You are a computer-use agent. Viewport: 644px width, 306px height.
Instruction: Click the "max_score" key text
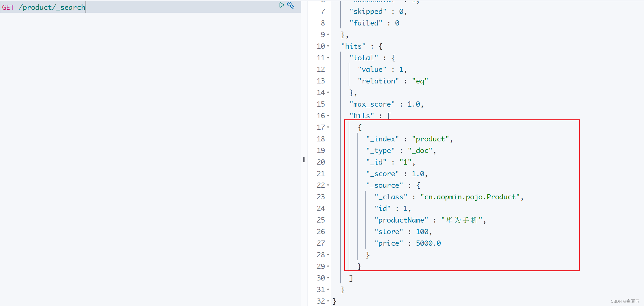pos(372,104)
